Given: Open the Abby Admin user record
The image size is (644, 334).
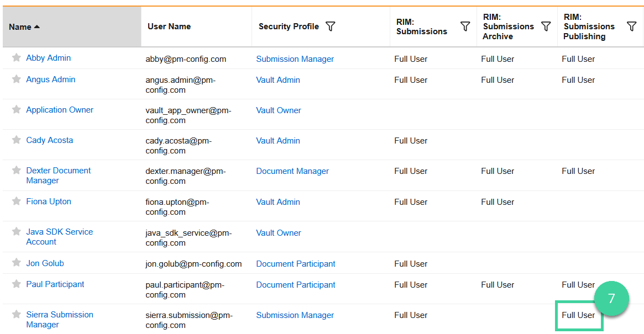Looking at the screenshot, I should point(49,58).
